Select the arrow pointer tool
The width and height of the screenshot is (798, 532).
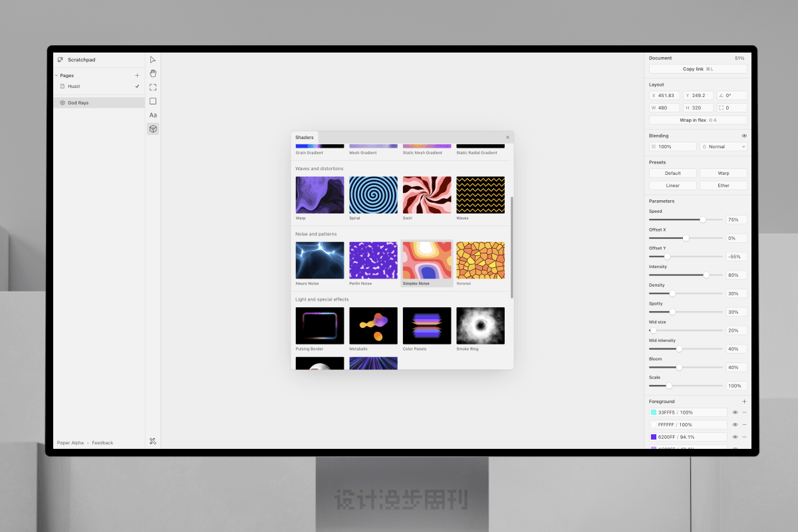pyautogui.click(x=153, y=59)
